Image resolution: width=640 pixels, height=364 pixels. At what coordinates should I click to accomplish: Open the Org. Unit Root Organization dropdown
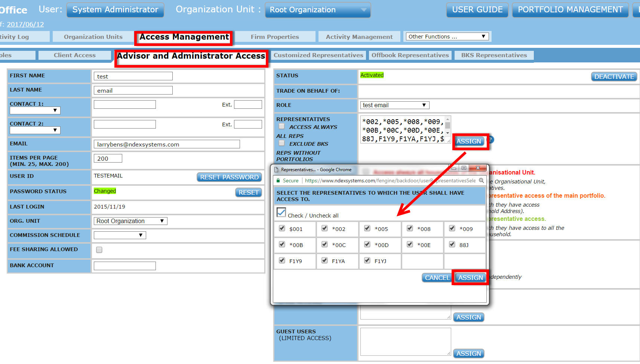(x=130, y=221)
